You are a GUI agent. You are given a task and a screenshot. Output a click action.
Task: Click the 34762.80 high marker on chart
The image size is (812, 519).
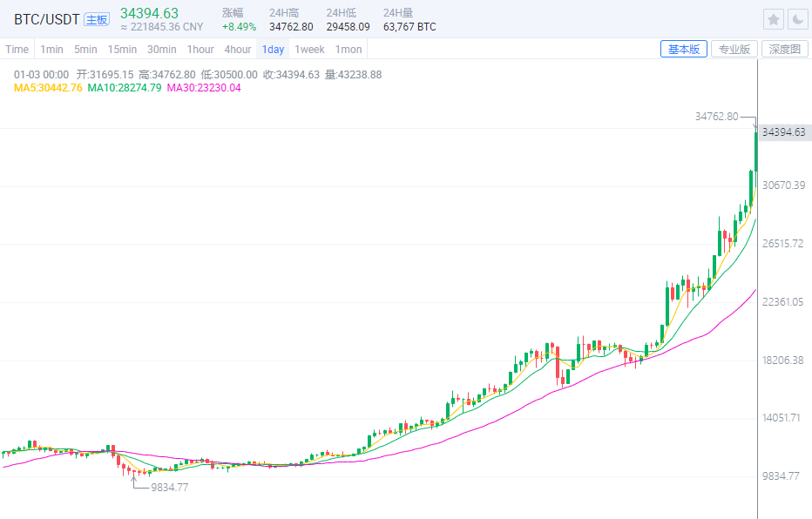point(717,117)
